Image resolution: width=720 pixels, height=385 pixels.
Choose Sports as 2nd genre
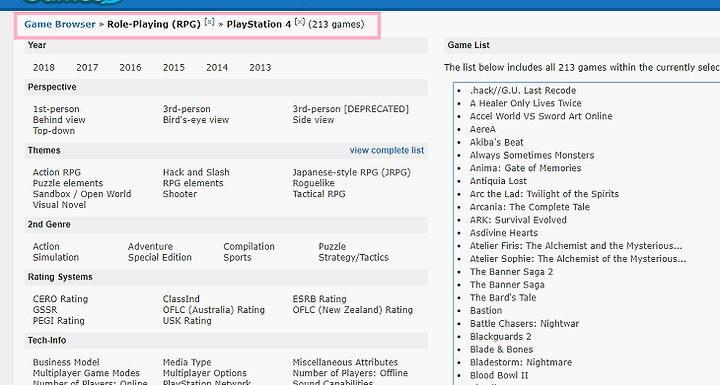click(237, 257)
